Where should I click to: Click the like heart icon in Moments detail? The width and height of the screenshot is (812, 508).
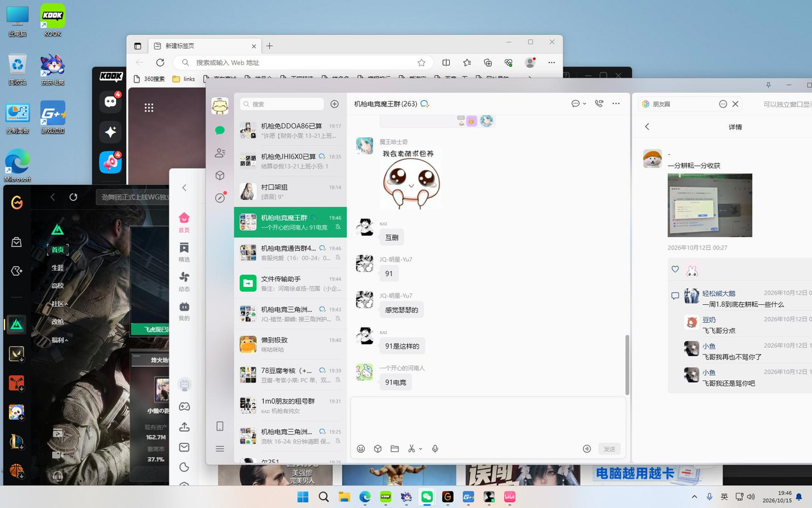[675, 269]
